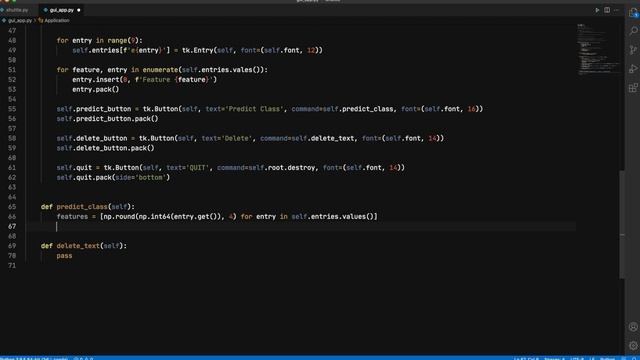Viewport: 640px width, 360px height.
Task: Click the unsaved dot on gui_app.py tab
Action: click(x=79, y=10)
